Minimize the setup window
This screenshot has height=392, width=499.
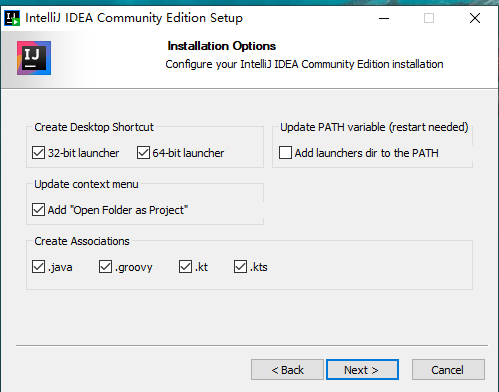click(384, 18)
